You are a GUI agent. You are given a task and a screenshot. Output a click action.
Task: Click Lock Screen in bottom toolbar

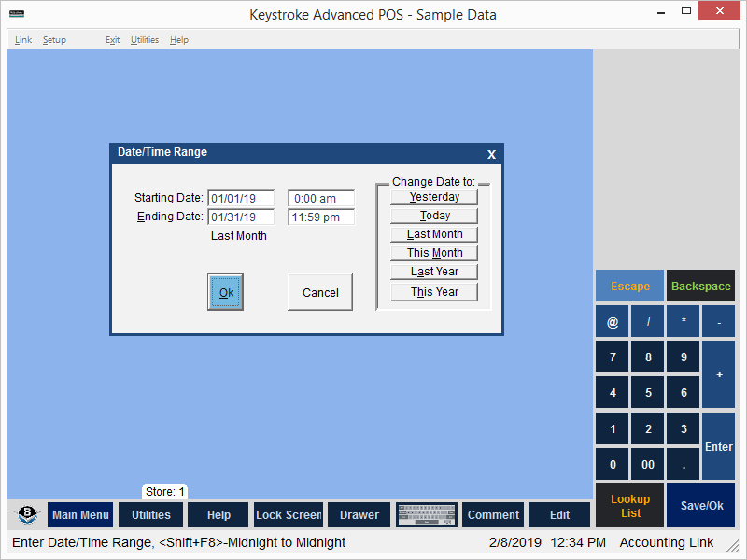point(289,515)
